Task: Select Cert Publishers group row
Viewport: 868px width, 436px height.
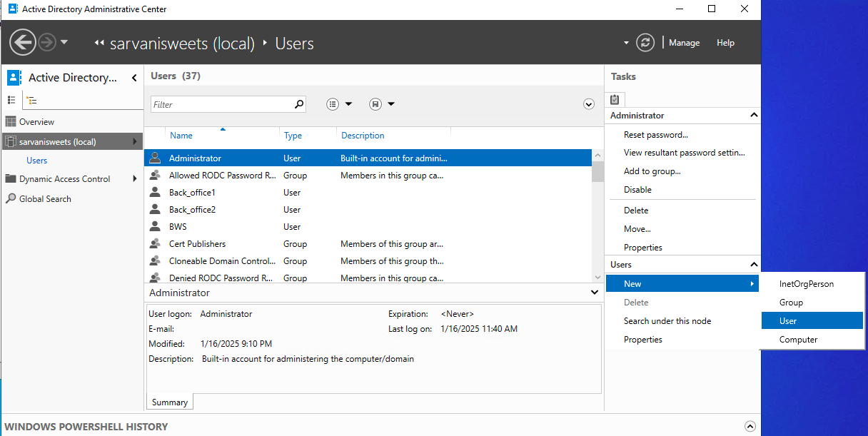Action: coord(368,244)
